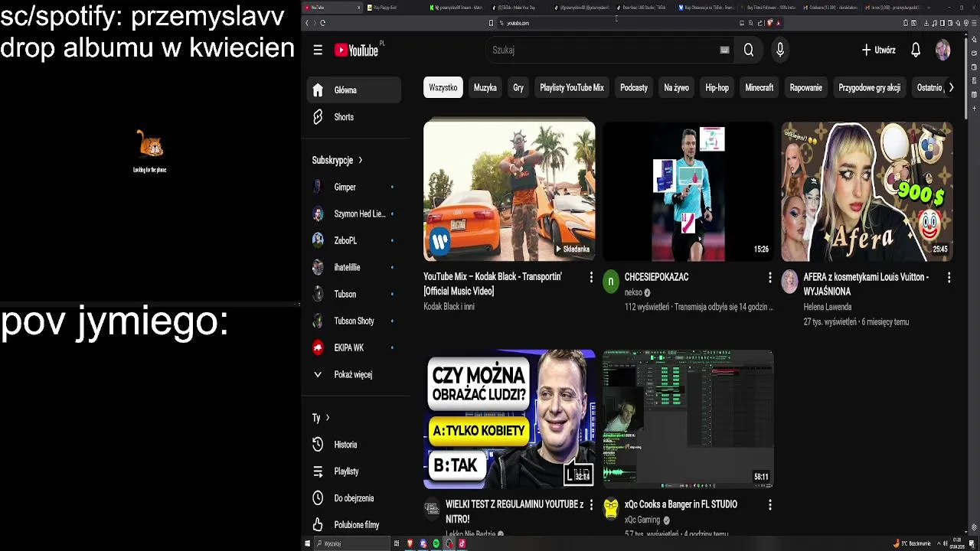Open EKIPA WK subscription channel
The height and width of the screenshot is (551, 980).
(x=354, y=347)
